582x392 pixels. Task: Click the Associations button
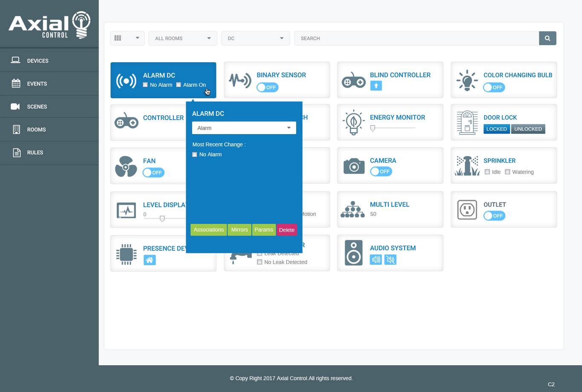208,230
